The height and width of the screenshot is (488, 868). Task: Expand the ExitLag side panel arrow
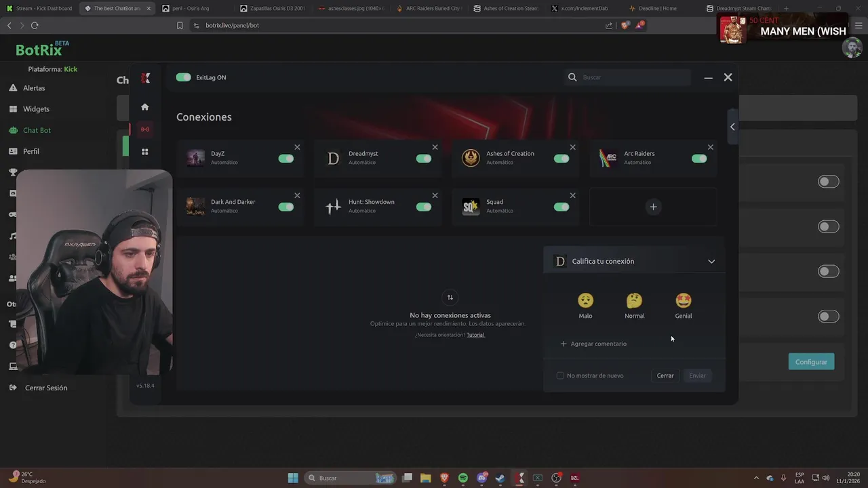point(732,127)
